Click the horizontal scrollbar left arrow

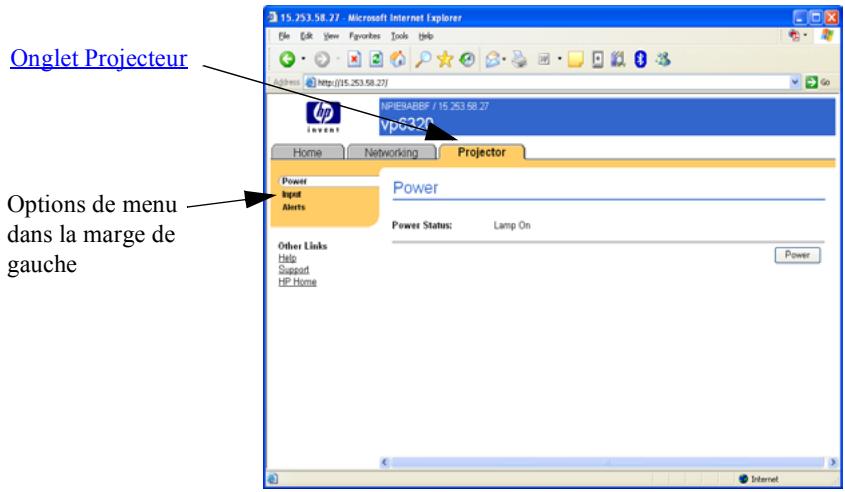(385, 462)
